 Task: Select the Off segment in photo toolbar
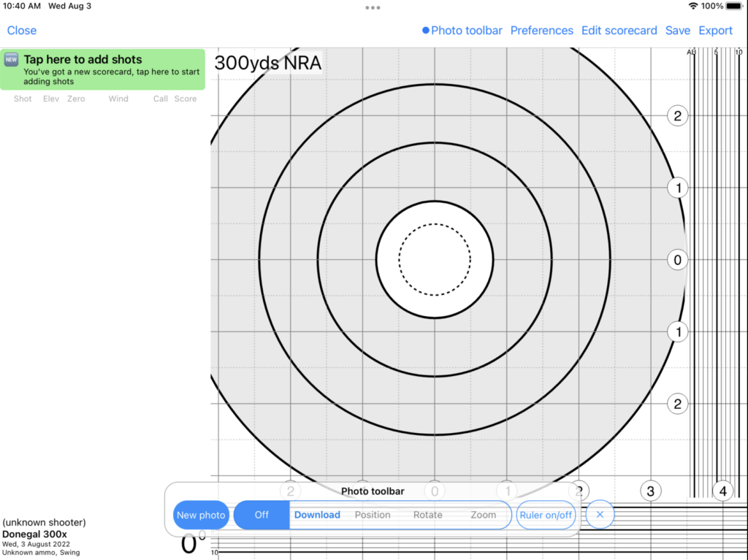pos(262,515)
